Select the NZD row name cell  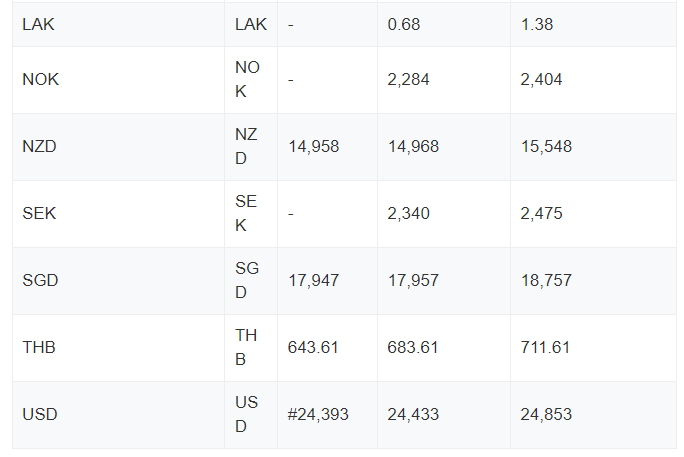pos(118,147)
